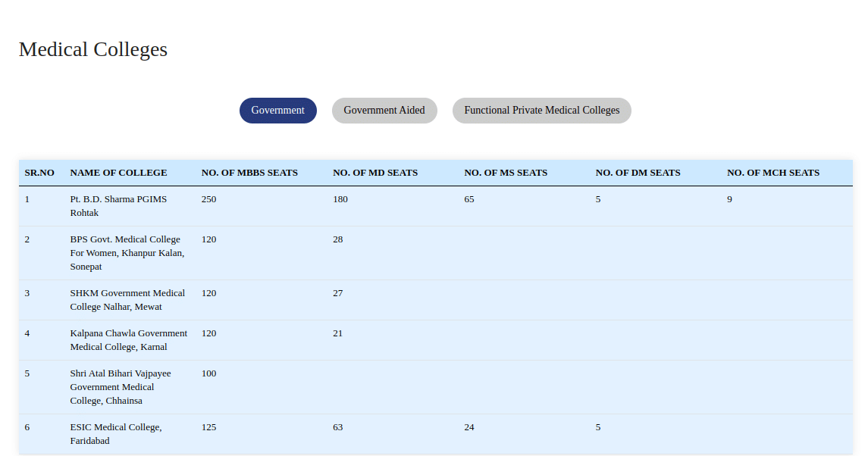Click the 9 MCH seats value
The image size is (868, 456).
pyautogui.click(x=729, y=199)
